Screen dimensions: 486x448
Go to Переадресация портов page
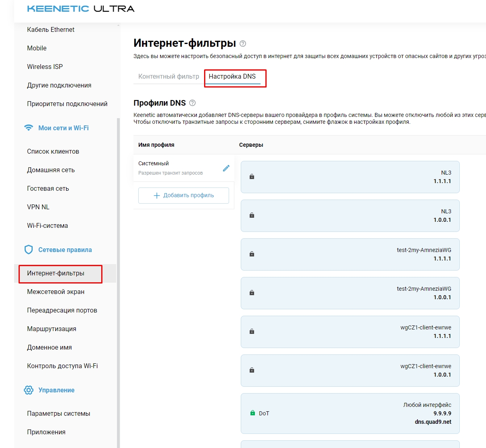(62, 310)
